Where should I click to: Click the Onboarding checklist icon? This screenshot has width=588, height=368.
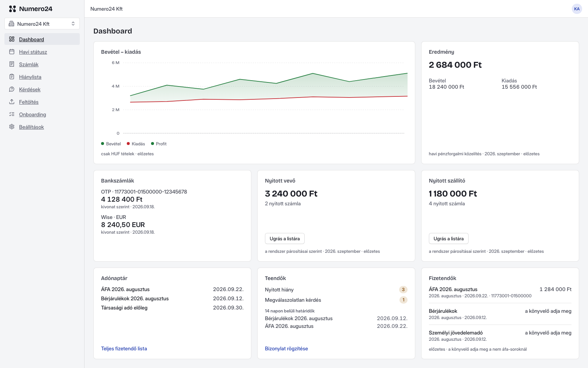point(12,114)
